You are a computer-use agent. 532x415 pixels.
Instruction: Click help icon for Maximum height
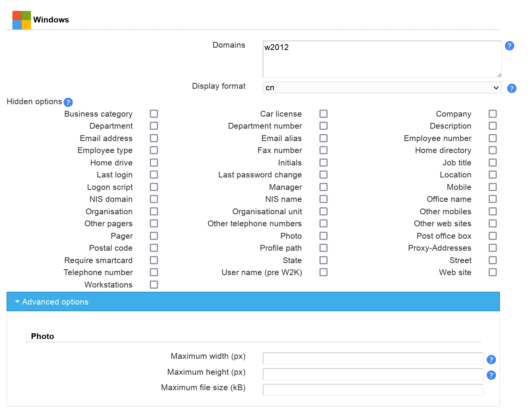[491, 375]
